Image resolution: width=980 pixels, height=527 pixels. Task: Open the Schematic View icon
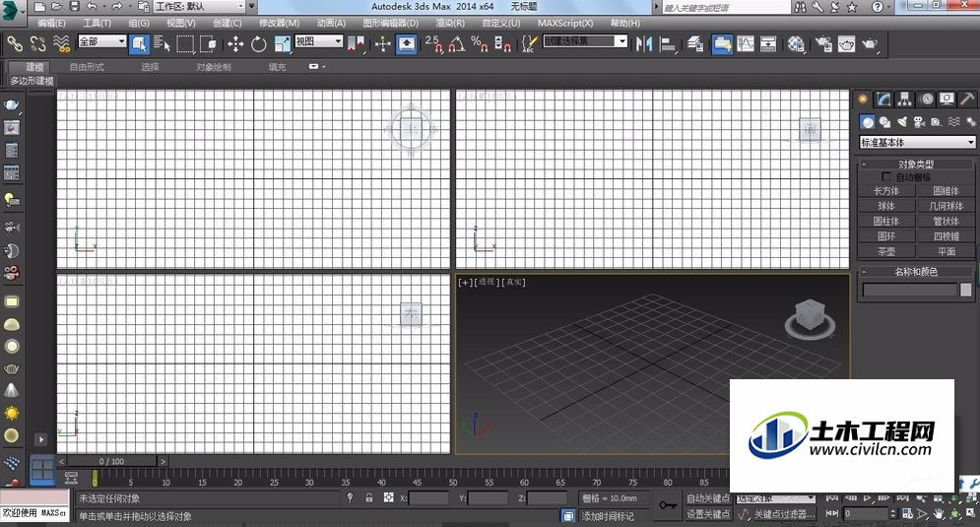click(768, 43)
